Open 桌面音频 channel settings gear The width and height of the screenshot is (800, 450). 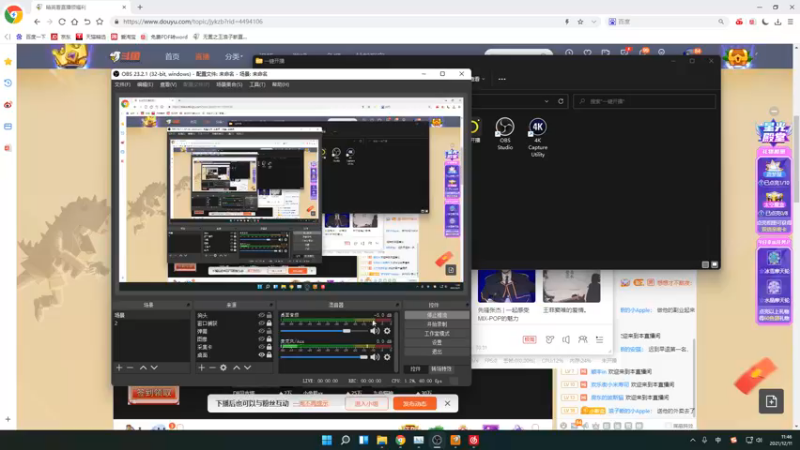(387, 331)
